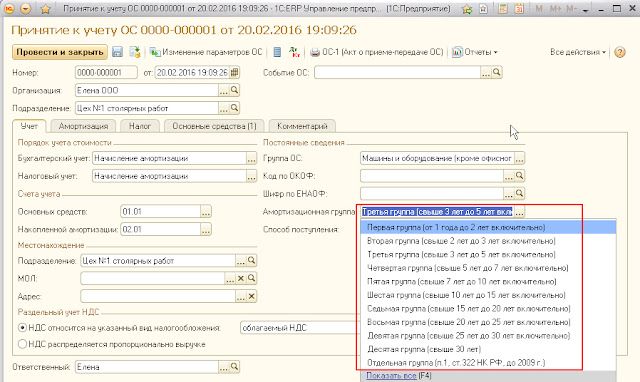Switch to the Налог tab

point(140,126)
